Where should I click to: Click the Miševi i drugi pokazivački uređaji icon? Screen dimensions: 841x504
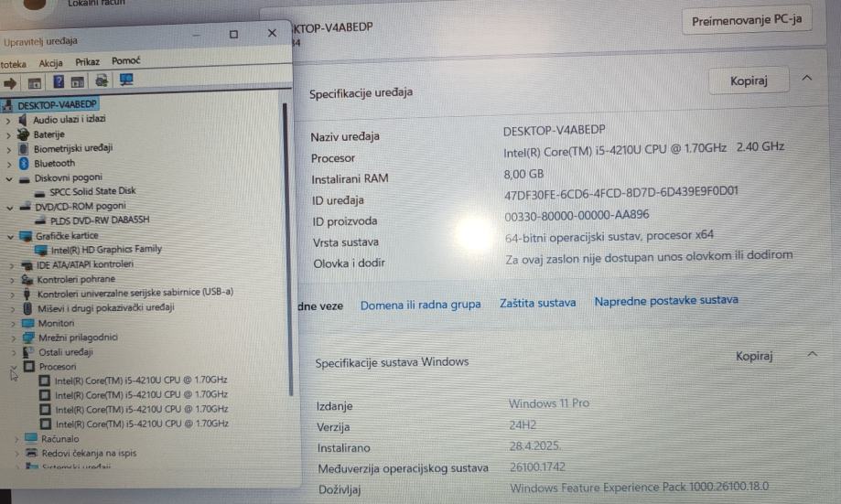[x=27, y=308]
